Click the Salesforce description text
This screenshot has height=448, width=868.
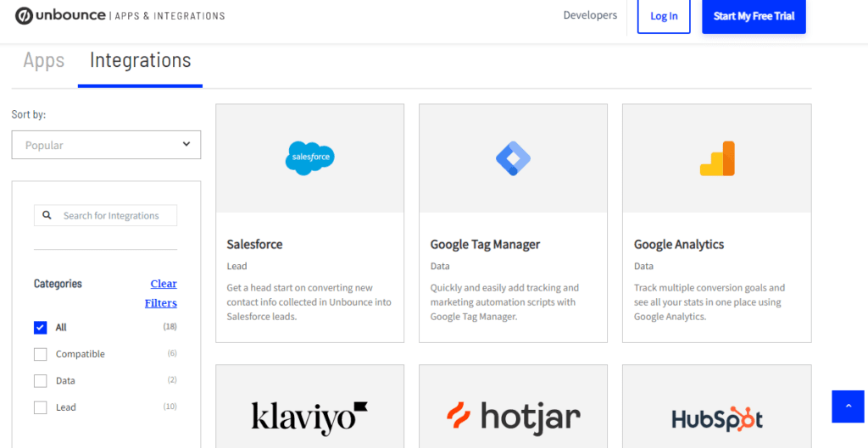pos(309,302)
